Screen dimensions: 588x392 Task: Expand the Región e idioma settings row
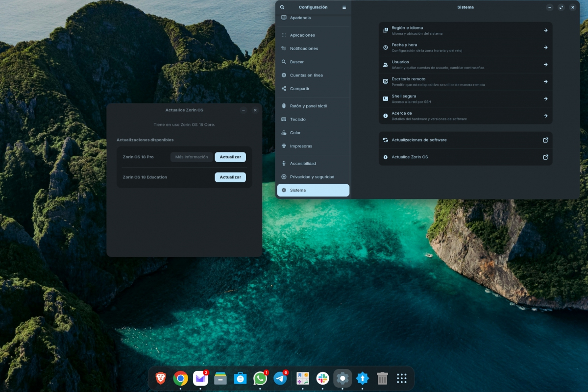tap(545, 30)
